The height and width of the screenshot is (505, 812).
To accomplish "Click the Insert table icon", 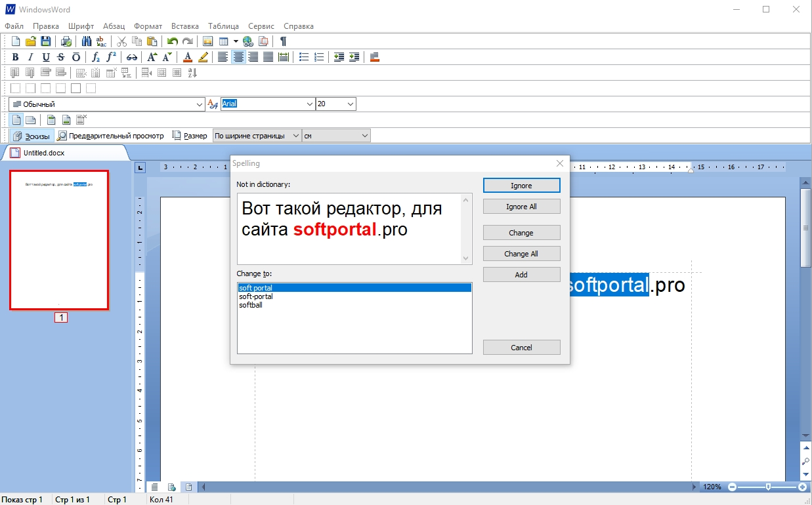I will pos(223,41).
